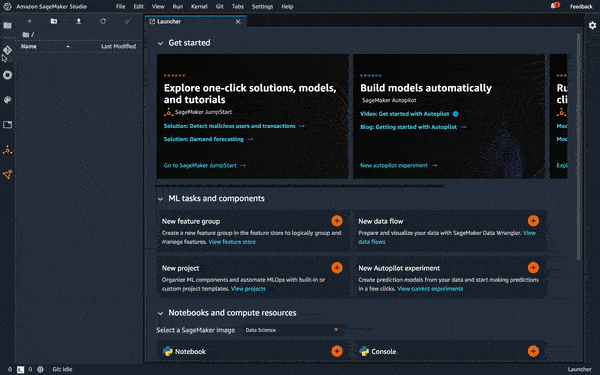Open Detect malicious users and transactions solution
Viewport: 600px width, 375px height.
(234, 126)
